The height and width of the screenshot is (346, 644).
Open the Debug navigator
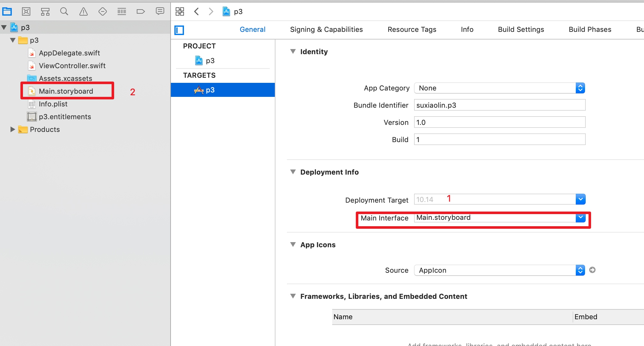pyautogui.click(x=122, y=12)
